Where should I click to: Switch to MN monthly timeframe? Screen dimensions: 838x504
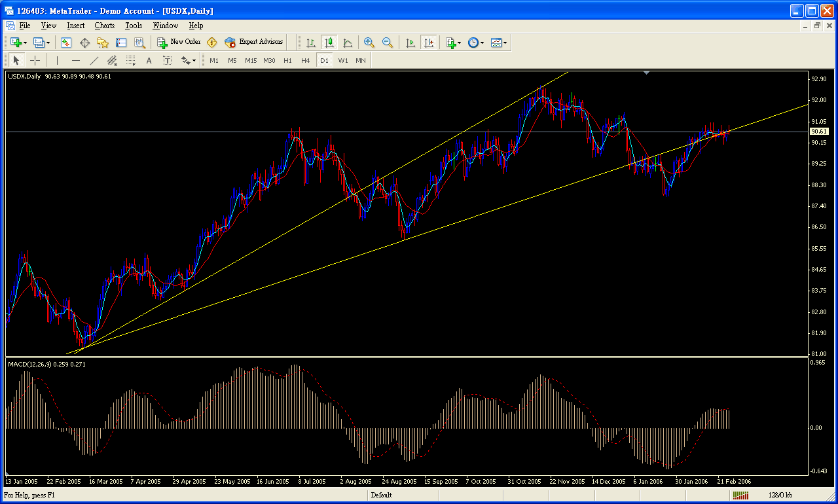[x=361, y=60]
